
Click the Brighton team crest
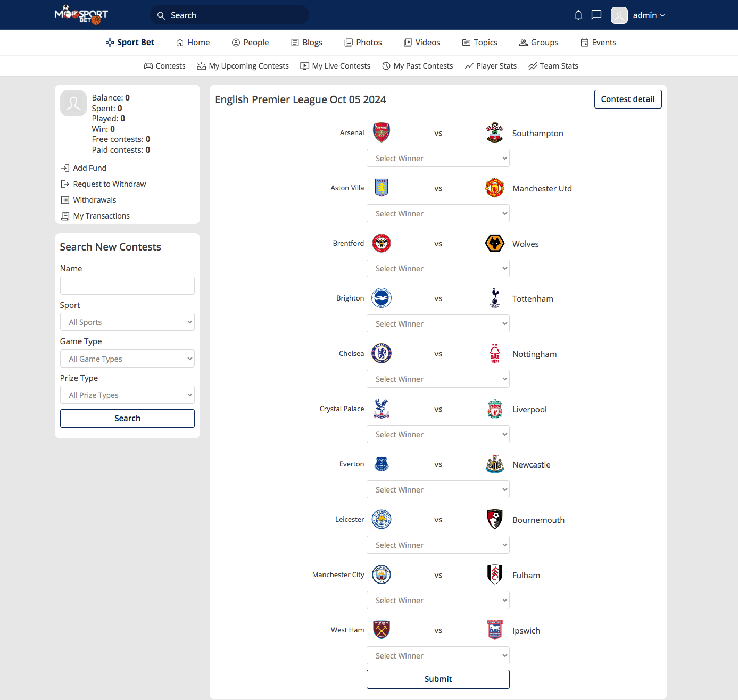[x=382, y=298]
